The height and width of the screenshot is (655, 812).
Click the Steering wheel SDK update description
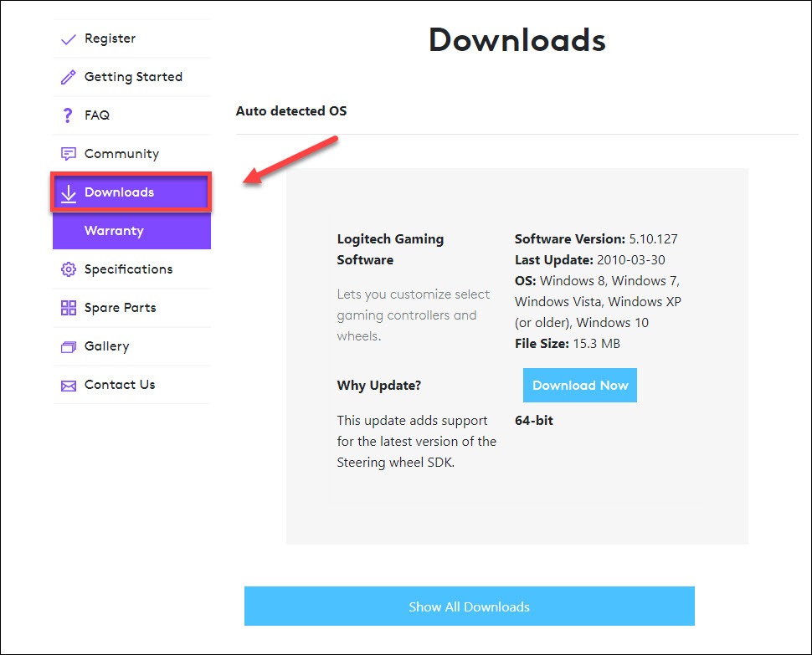point(416,442)
